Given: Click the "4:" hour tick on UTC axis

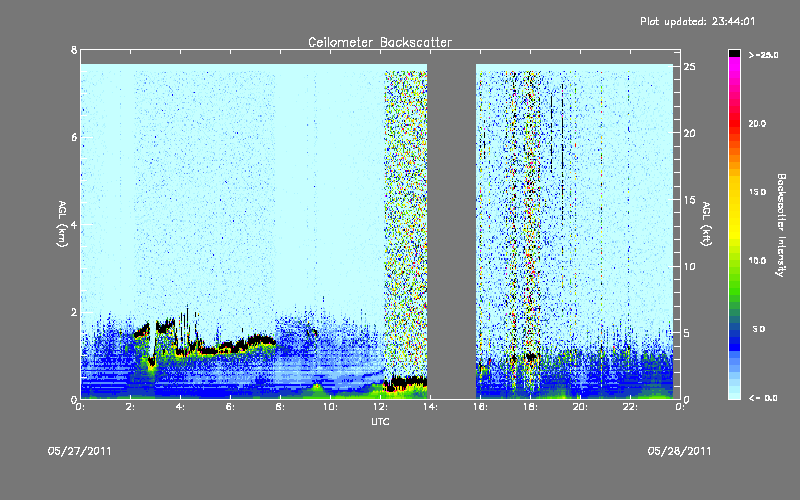Looking at the screenshot, I should coord(181,407).
